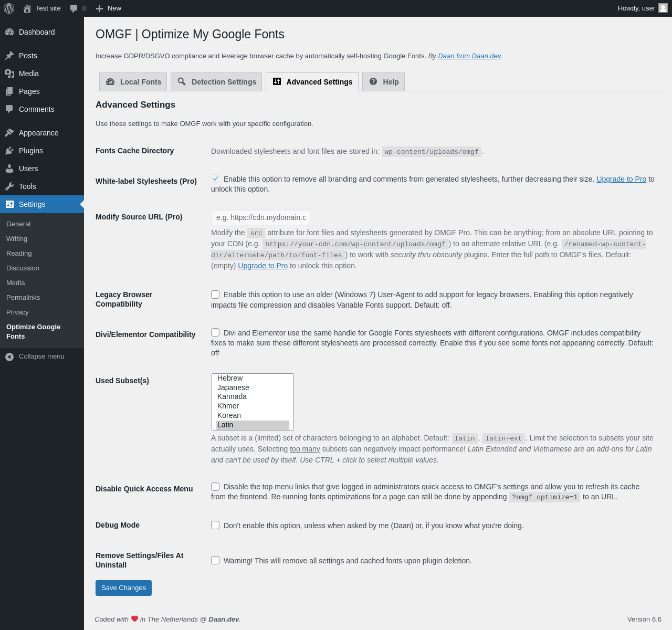
Task: Enable the Debug Mode checkbox
Action: click(215, 525)
